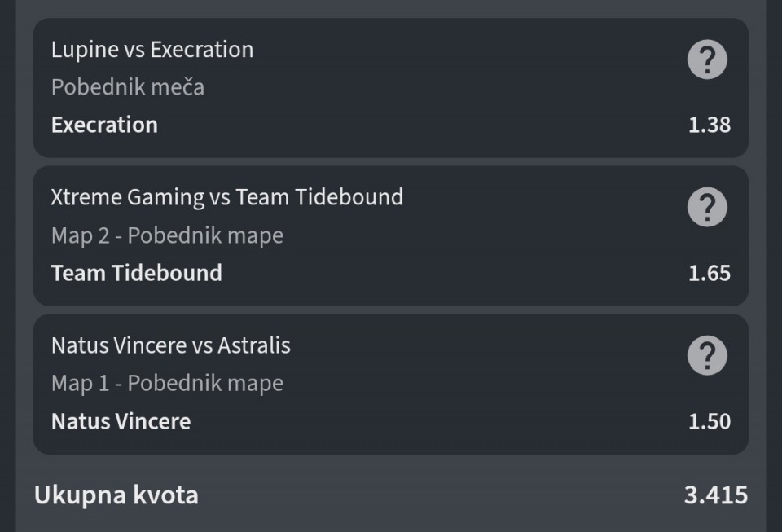Select the Lupine vs Execration match title
The image size is (782, 532).
(152, 50)
